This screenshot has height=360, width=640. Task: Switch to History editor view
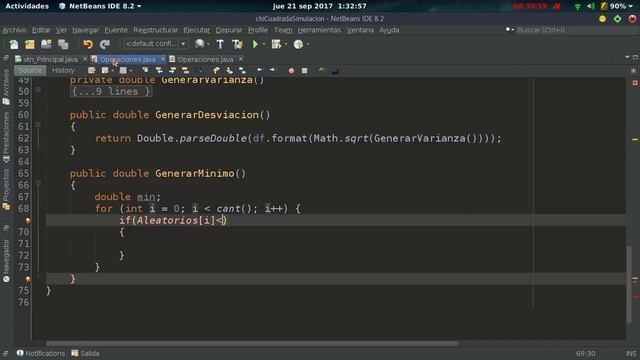pos(63,71)
